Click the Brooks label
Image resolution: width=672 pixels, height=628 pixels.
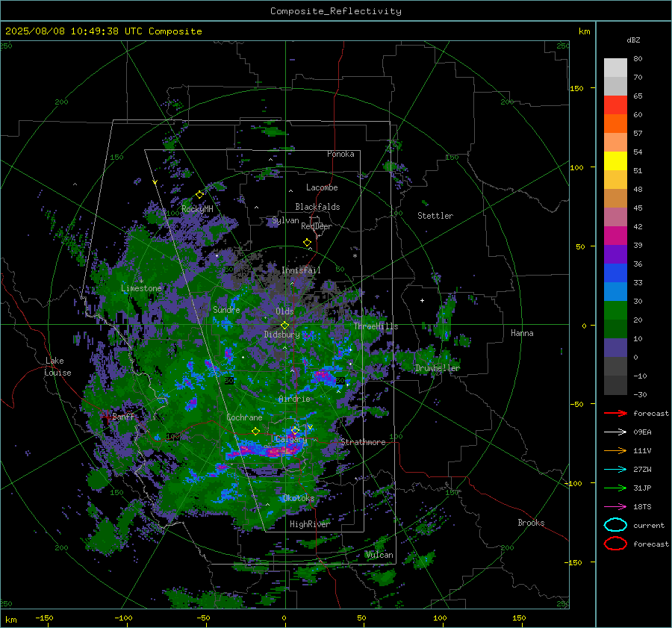(531, 523)
